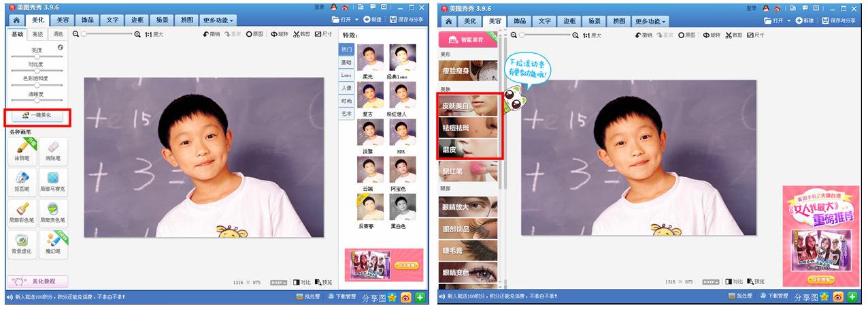Open 祛痘祛斑 blemish removal
The height and width of the screenshot is (312, 868).
(x=469, y=127)
